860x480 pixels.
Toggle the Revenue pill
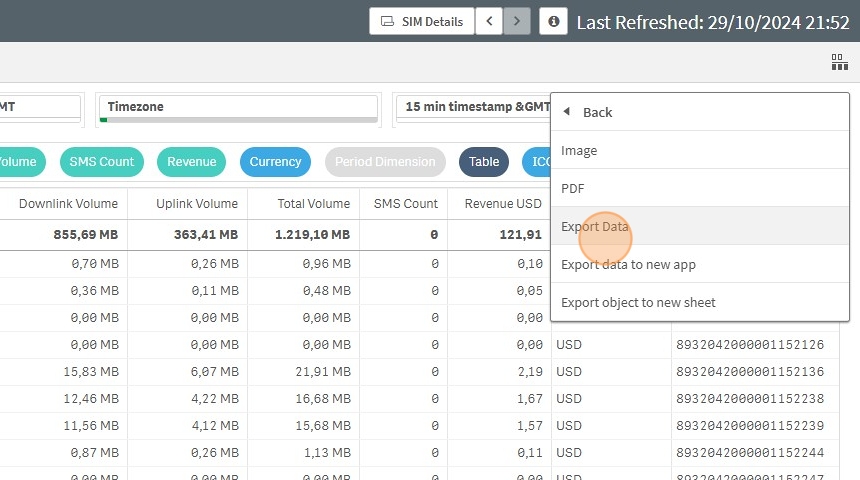[191, 162]
